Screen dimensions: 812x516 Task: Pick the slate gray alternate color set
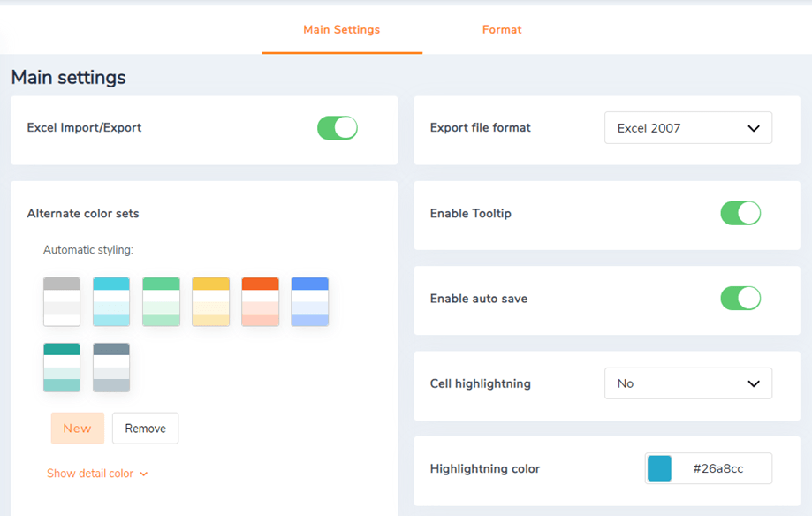(x=111, y=368)
